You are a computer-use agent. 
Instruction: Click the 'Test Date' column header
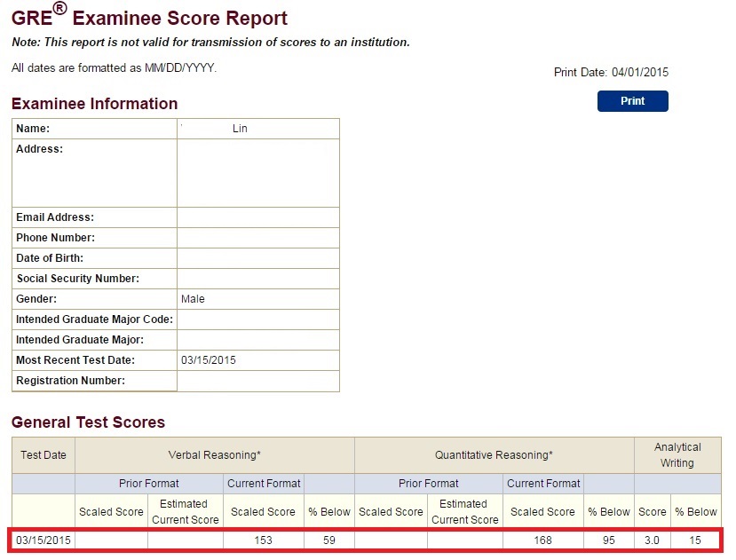point(44,455)
